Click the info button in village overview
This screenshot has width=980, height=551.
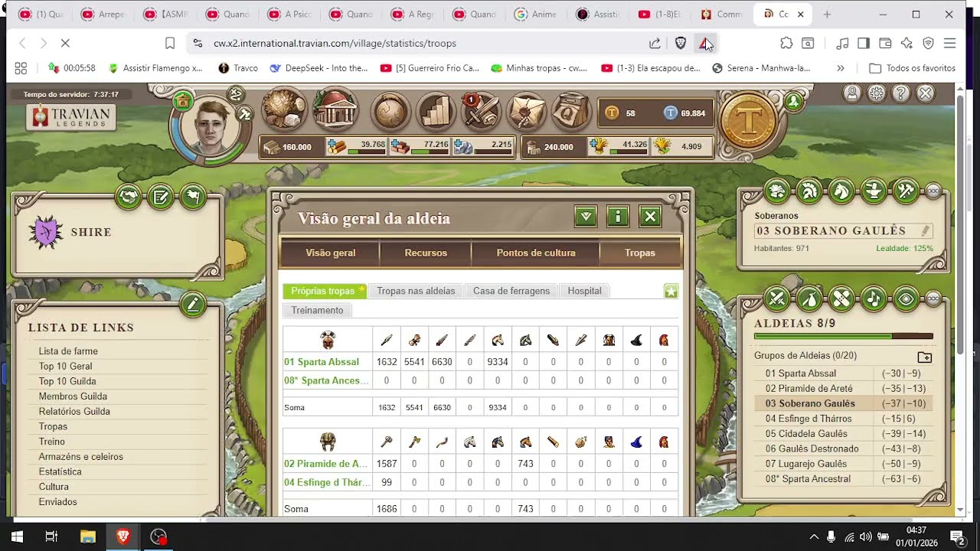click(x=618, y=217)
